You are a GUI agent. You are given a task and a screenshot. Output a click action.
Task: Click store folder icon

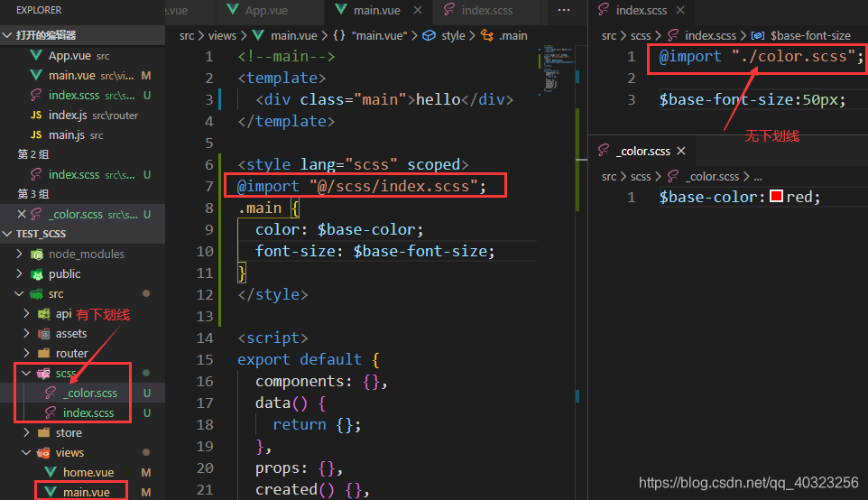(x=43, y=432)
